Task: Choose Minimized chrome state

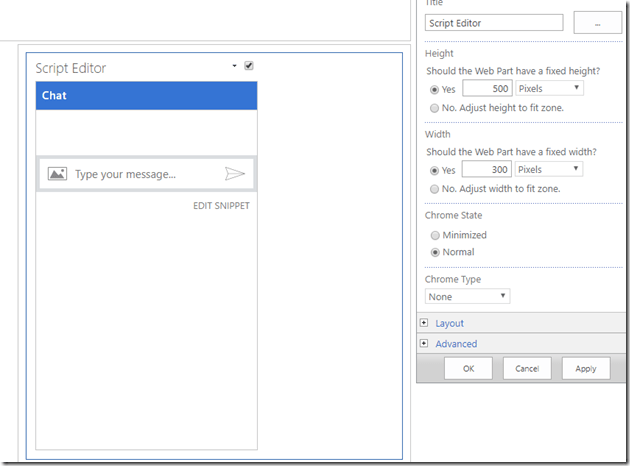Action: coord(433,235)
